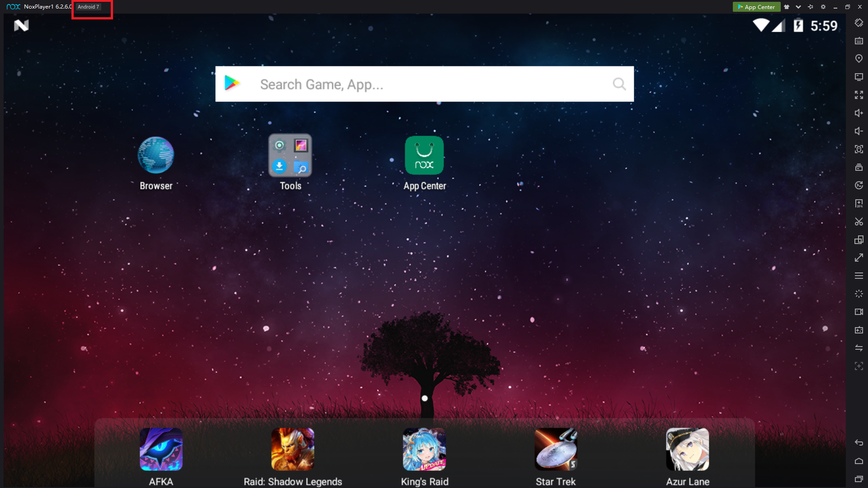The width and height of the screenshot is (868, 488).
Task: Return to the Android home screen
Action: [859, 461]
